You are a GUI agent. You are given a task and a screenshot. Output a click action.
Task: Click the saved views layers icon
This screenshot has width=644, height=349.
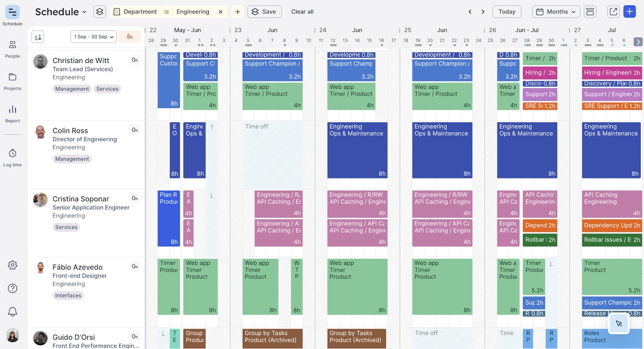coord(100,12)
